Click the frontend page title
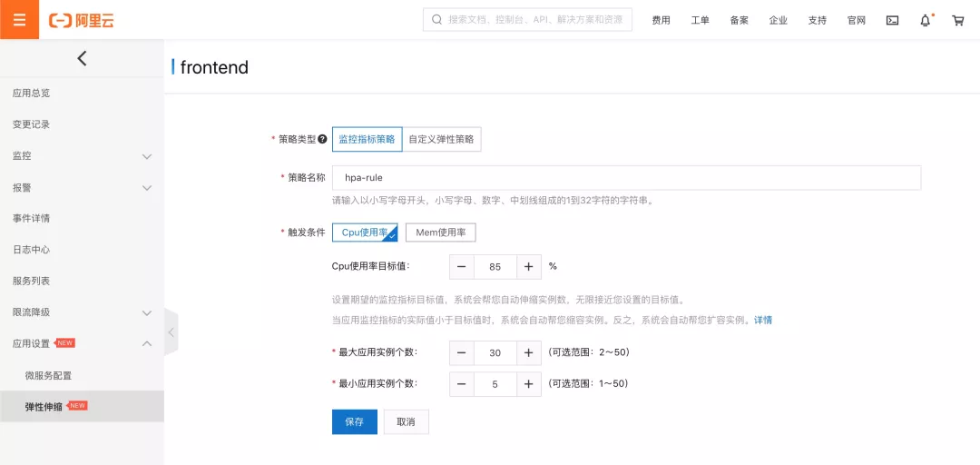Viewport: 980px width, 465px height. pos(214,67)
